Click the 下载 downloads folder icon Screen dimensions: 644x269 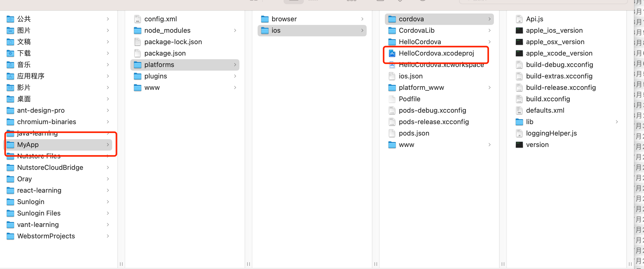[10, 53]
